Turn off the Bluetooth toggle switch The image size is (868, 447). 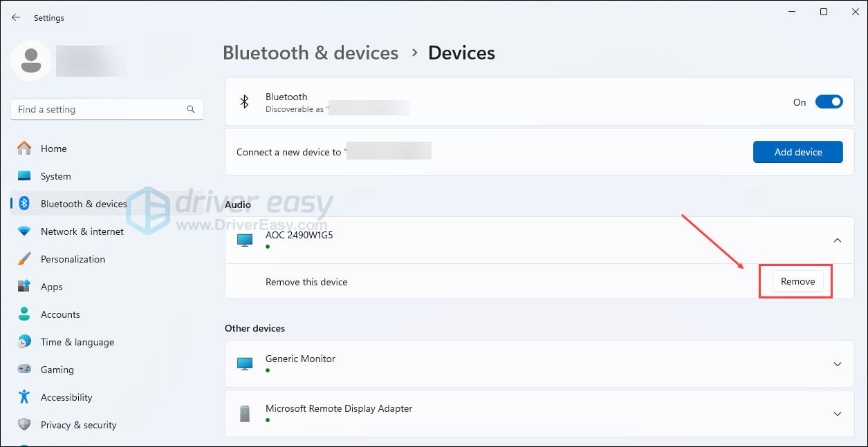tap(829, 102)
